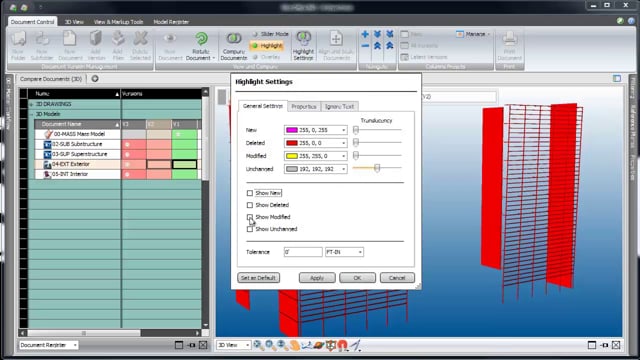Open the View & Markup Tools tab

[118, 22]
